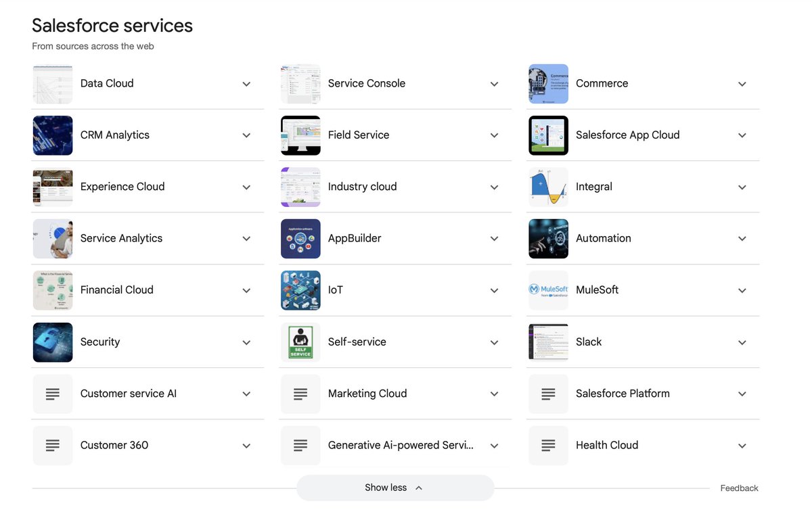Expand the Customer 360 chevron
This screenshot has height=514, width=812.
point(246,446)
